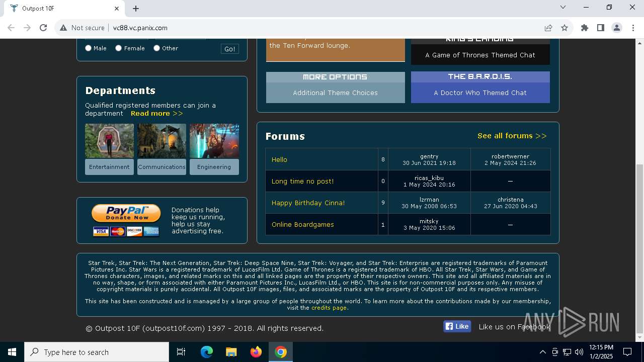644x362 pixels.
Task: Open the taskbar clock and date
Action: (601, 352)
